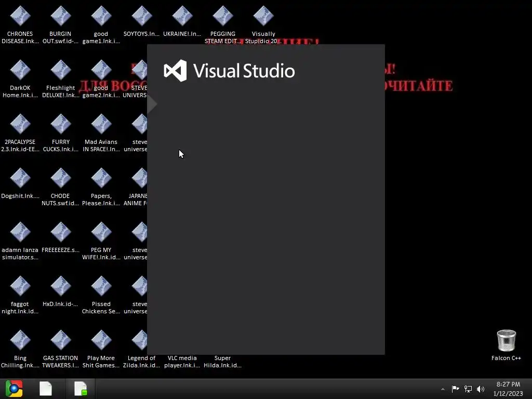Open the taskbar clock showing 8:27 PM

point(508,389)
